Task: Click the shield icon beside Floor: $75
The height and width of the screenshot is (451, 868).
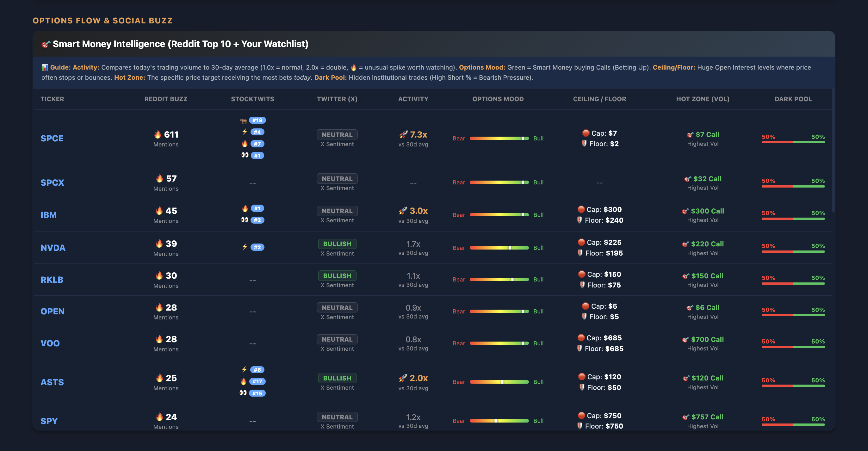Action: tap(582, 285)
